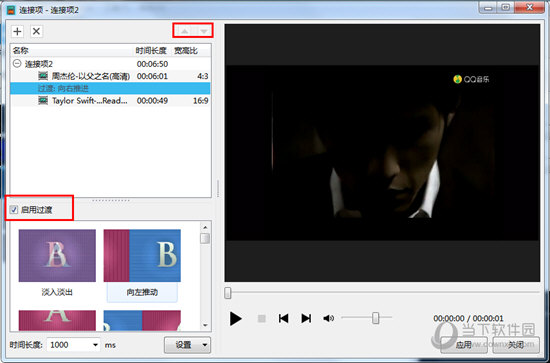Image resolution: width=550 pixels, height=363 pixels.
Task: Click the X icon to remove item
Action: click(36, 31)
